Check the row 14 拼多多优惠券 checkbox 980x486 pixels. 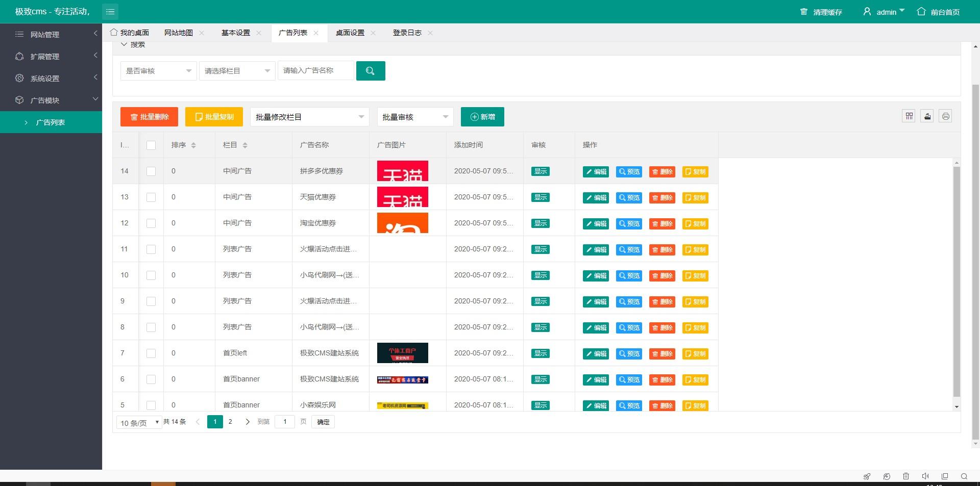click(151, 171)
